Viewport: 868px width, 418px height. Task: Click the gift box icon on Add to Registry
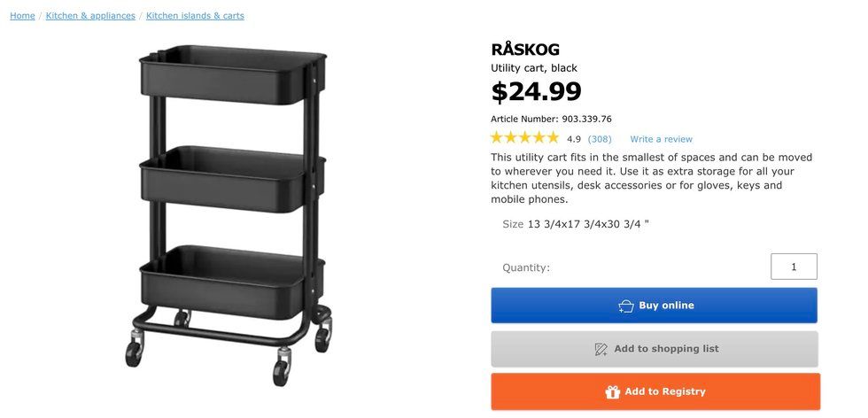(x=612, y=392)
